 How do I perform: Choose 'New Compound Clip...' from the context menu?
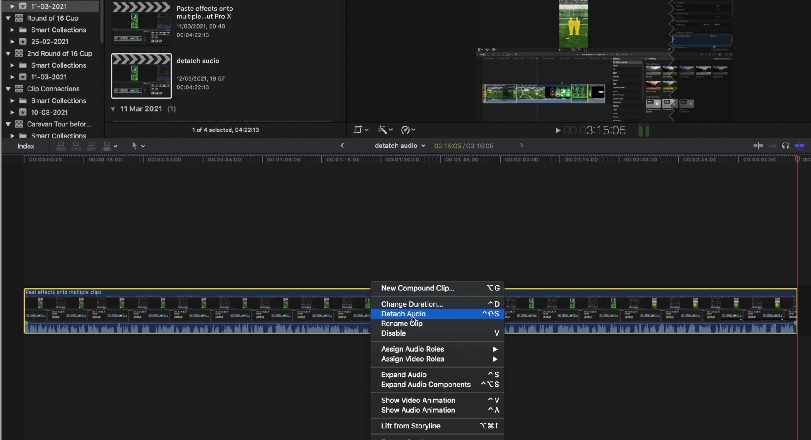pyautogui.click(x=438, y=289)
